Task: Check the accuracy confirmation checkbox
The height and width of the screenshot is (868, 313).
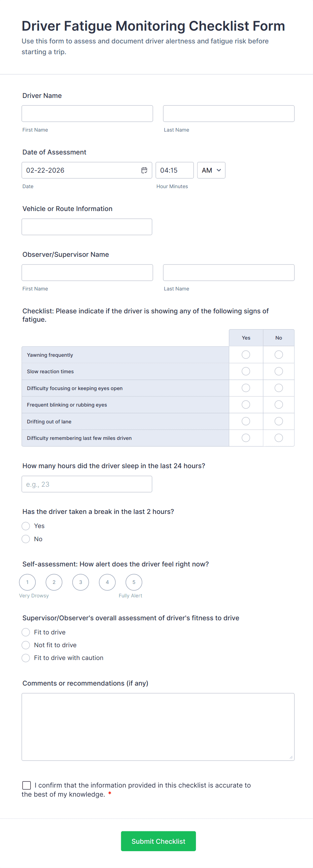Action: tap(27, 785)
